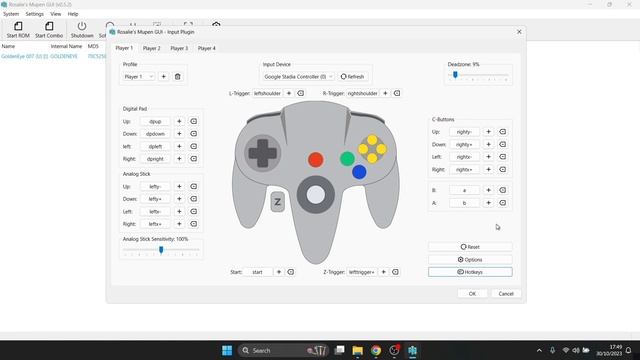
Task: Open the Profile dropdown Player 1
Action: (x=139, y=77)
